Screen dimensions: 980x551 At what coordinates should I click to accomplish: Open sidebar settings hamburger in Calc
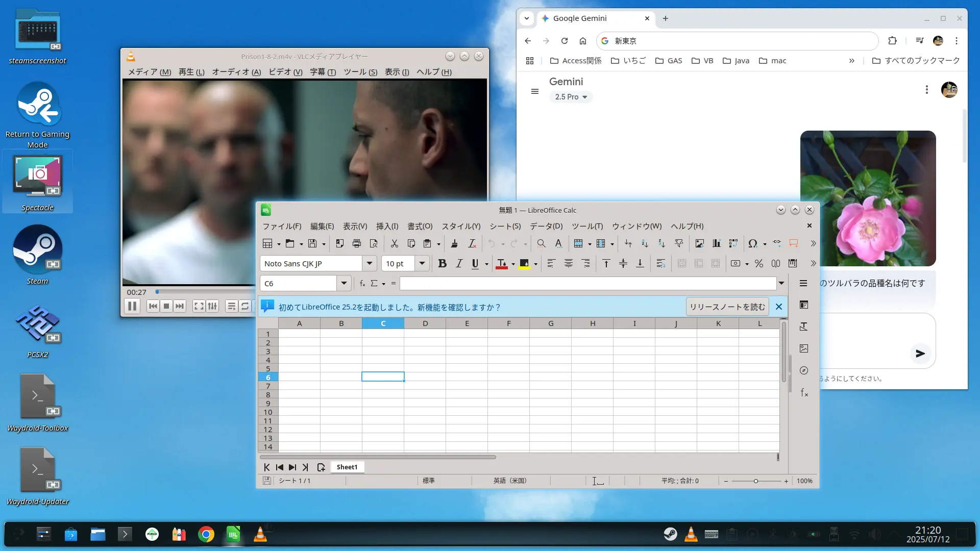click(803, 283)
